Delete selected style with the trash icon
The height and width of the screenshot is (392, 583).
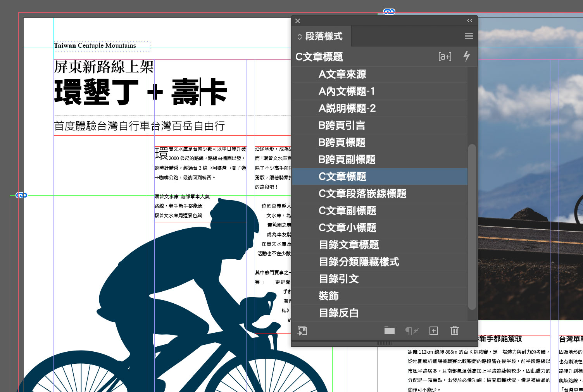[455, 330]
